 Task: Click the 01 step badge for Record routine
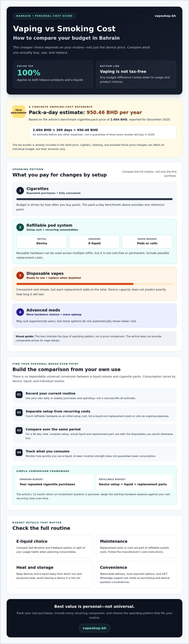tap(19, 394)
